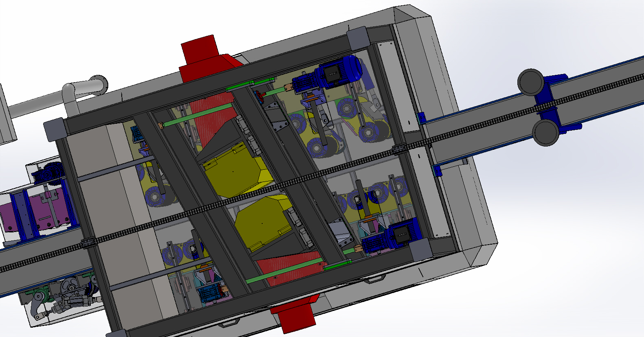Select the white pipe's round flange end
Image resolution: width=644 pixels, height=337 pixels.
pos(99,84)
